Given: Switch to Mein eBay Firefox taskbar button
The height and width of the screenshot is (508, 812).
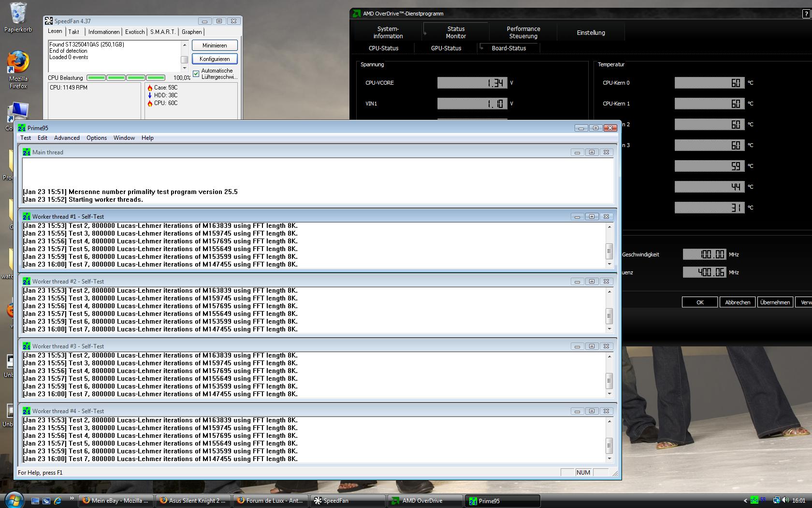Looking at the screenshot, I should tap(116, 501).
